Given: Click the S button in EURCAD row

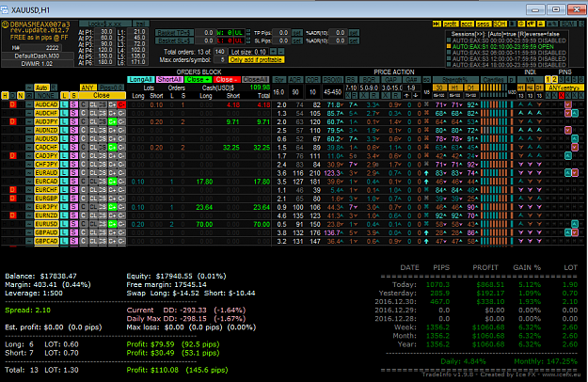Looking at the screenshot, I should click(73, 182).
